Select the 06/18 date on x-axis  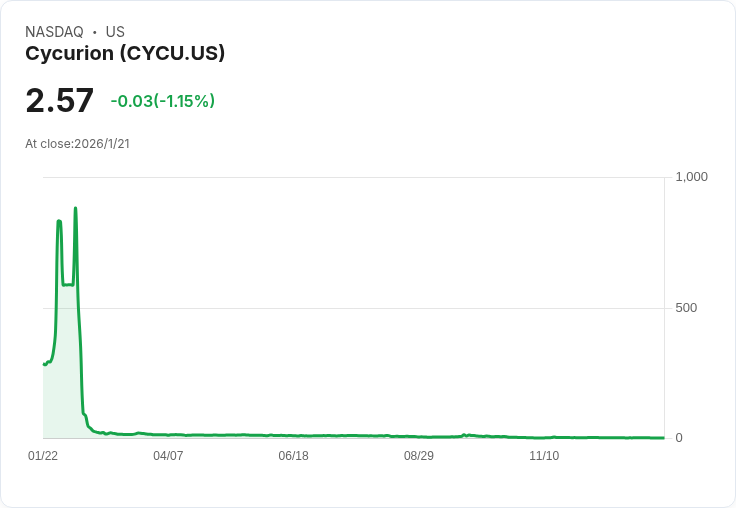click(293, 455)
